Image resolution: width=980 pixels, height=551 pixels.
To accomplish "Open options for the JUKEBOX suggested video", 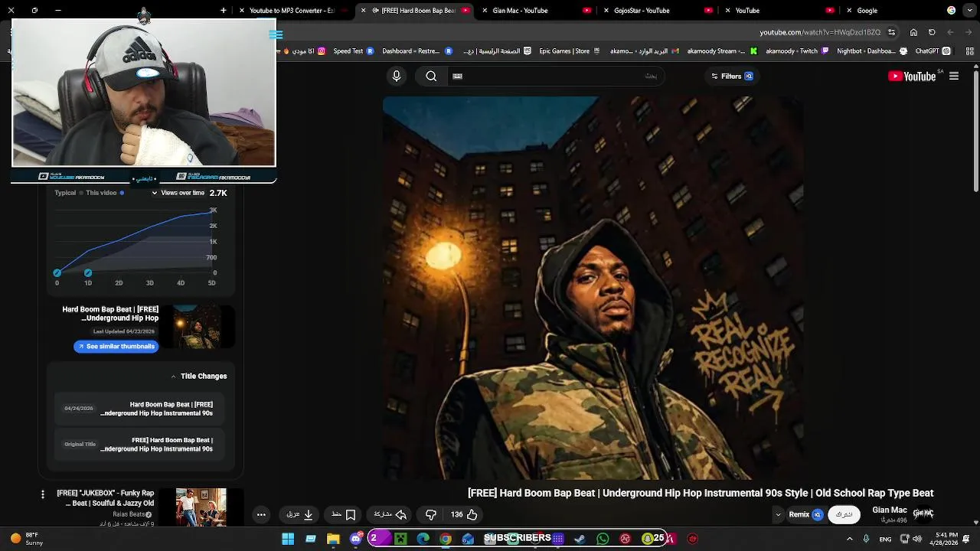I will (x=43, y=494).
